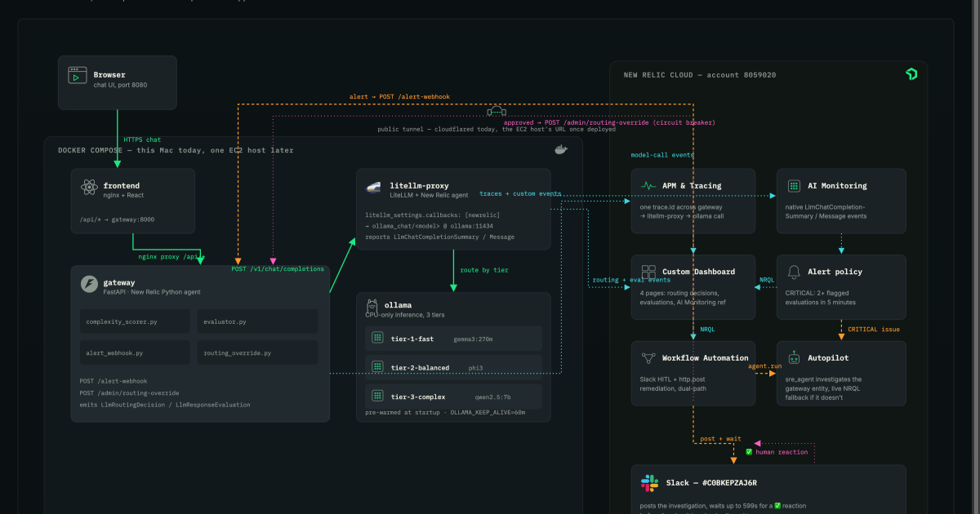Click the Docker whale icon
This screenshot has height=514, width=980.
pyautogui.click(x=561, y=149)
